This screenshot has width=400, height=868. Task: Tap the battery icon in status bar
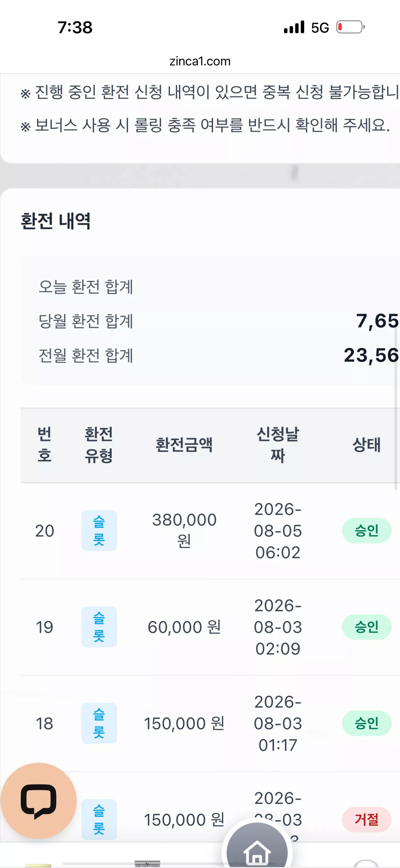pyautogui.click(x=350, y=27)
